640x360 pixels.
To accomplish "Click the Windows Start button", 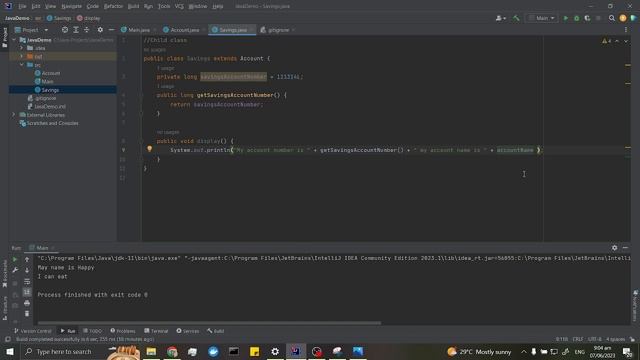I will [x=10, y=351].
